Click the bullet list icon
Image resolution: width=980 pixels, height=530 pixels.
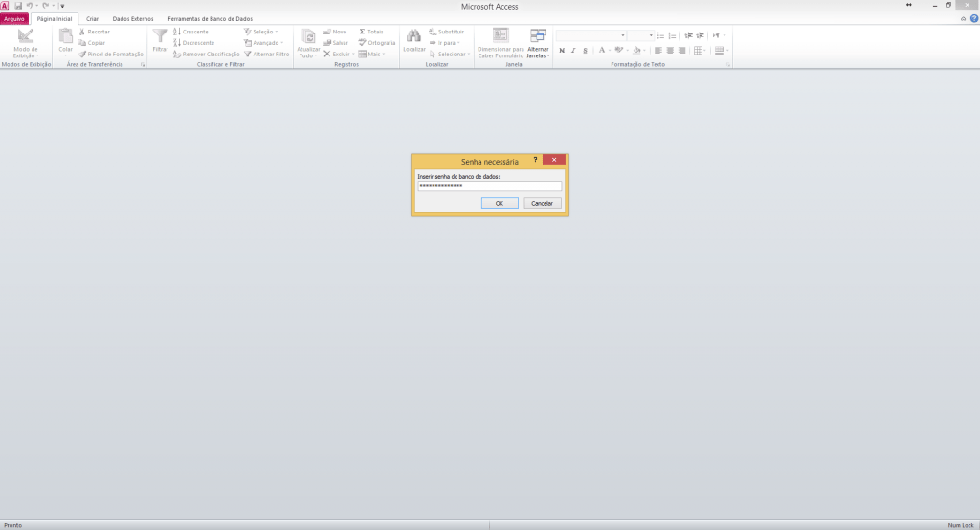(x=660, y=35)
